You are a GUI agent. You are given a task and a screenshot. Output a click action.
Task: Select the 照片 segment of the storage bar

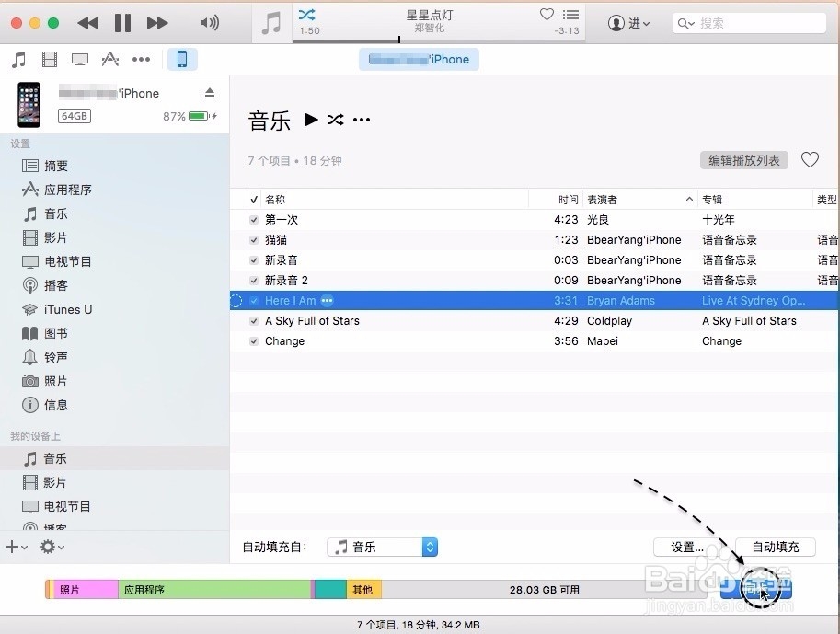click(86, 590)
